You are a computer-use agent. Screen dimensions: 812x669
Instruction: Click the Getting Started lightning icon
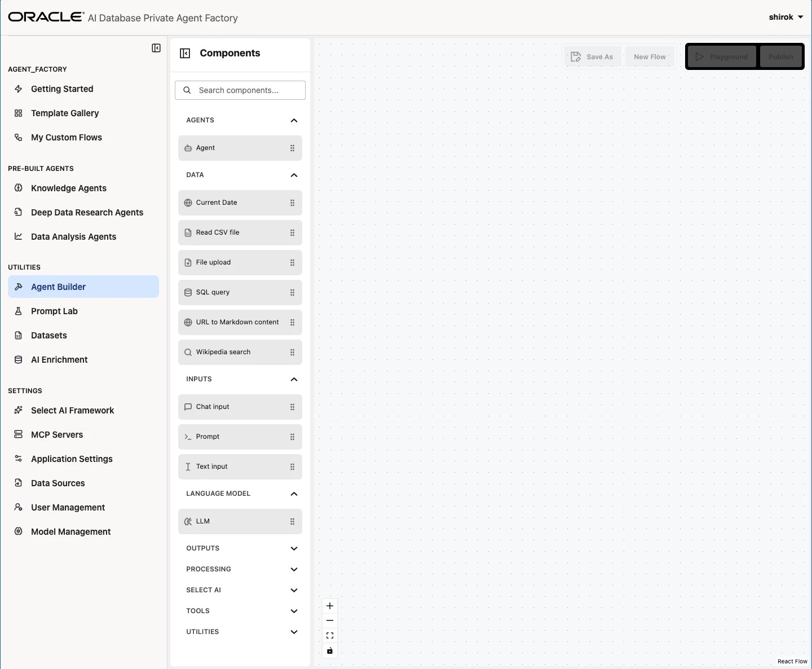coord(19,89)
